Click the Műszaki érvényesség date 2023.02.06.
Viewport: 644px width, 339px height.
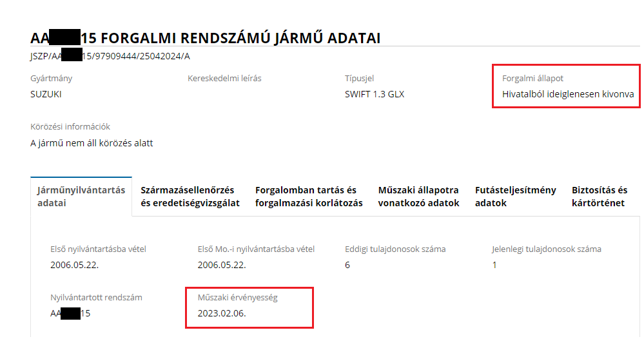click(222, 314)
